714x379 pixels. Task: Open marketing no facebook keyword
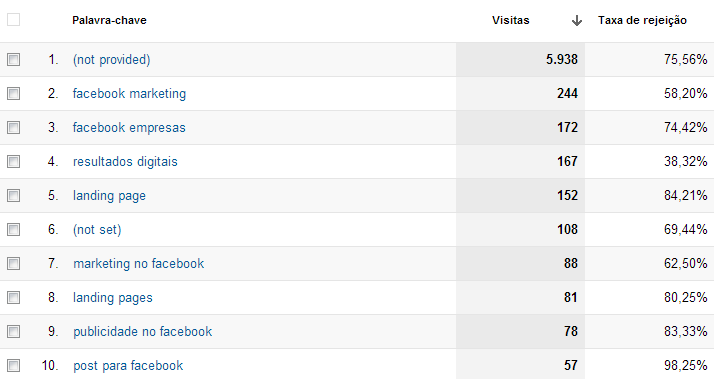[139, 263]
